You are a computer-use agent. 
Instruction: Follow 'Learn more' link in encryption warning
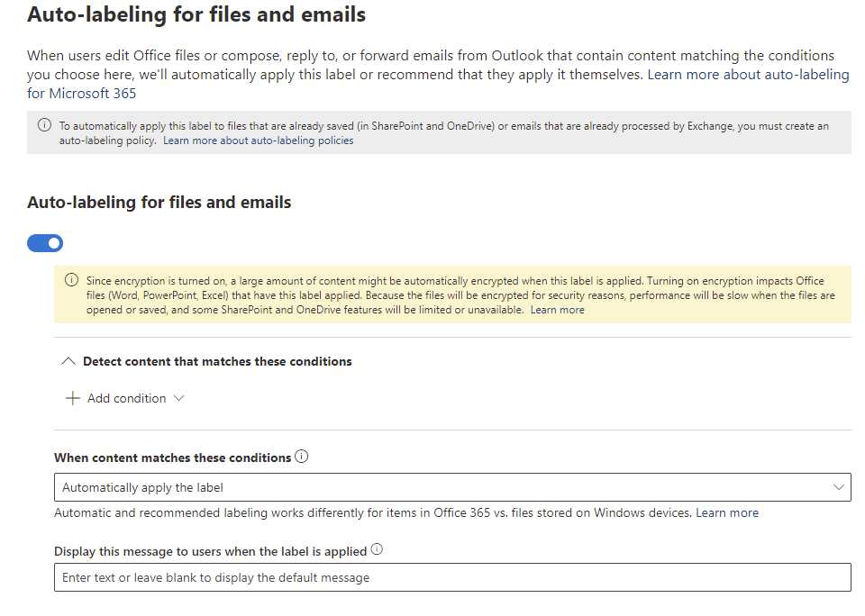click(x=557, y=310)
